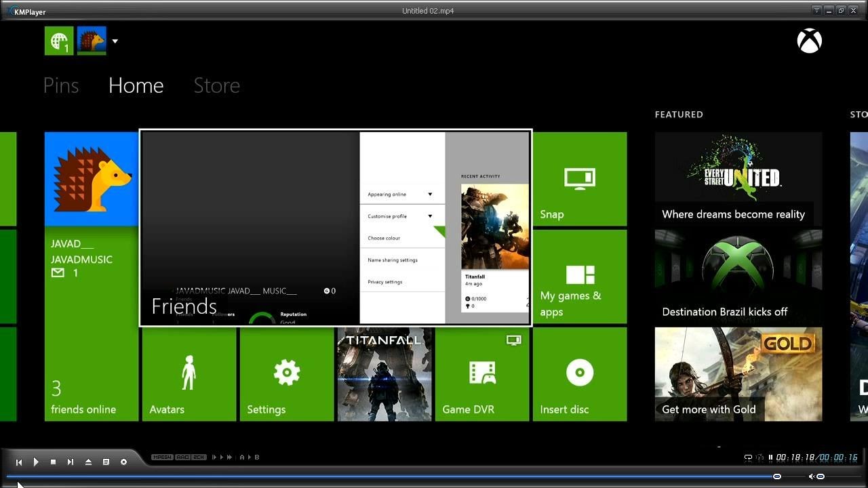This screenshot has height=488, width=868.
Task: Click the always-on-top pin button in title bar
Action: tap(816, 10)
